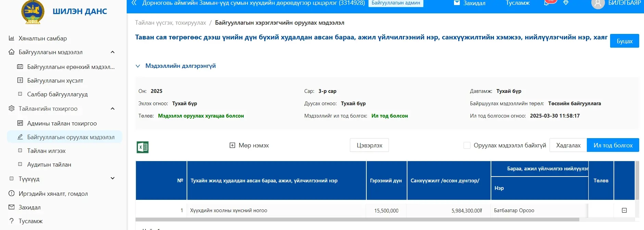Click the Хадгалах button

tap(568, 145)
